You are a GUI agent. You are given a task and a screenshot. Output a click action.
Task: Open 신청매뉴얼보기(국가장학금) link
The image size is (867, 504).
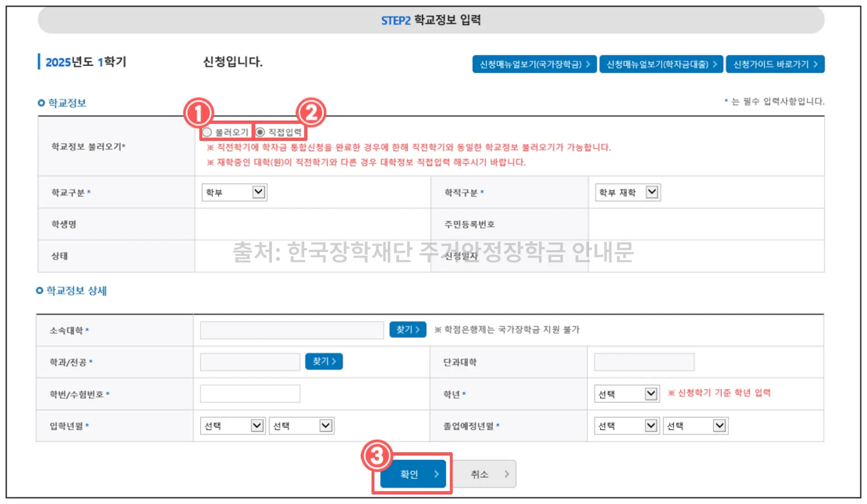click(x=534, y=64)
